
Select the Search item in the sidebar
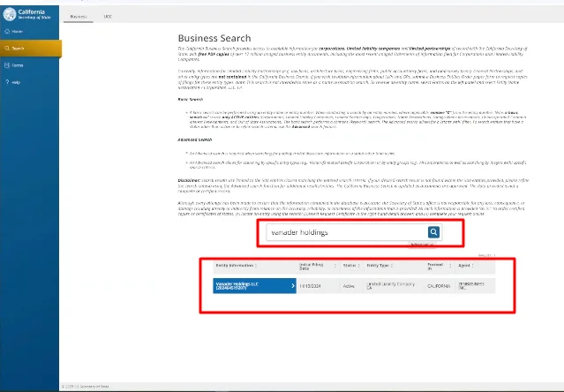coord(31,49)
